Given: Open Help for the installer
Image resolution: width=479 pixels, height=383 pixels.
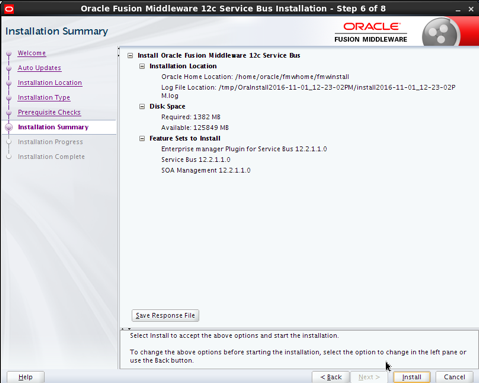Looking at the screenshot, I should click(x=25, y=377).
